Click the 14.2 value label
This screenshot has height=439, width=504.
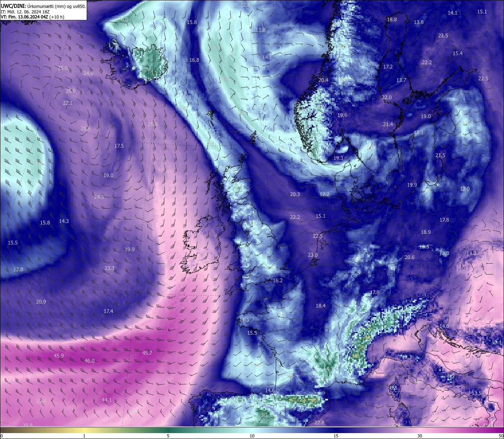pos(471,253)
